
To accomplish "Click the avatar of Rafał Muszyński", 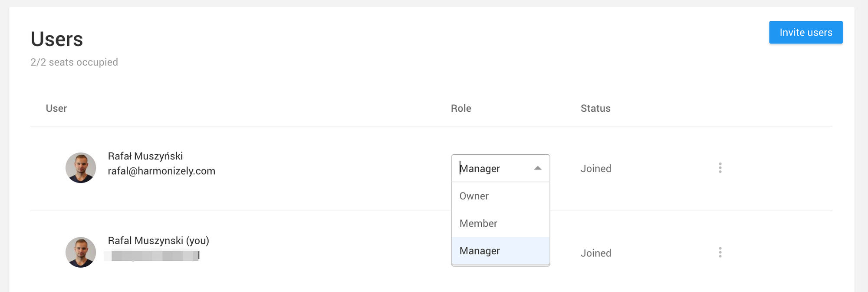I will (81, 168).
